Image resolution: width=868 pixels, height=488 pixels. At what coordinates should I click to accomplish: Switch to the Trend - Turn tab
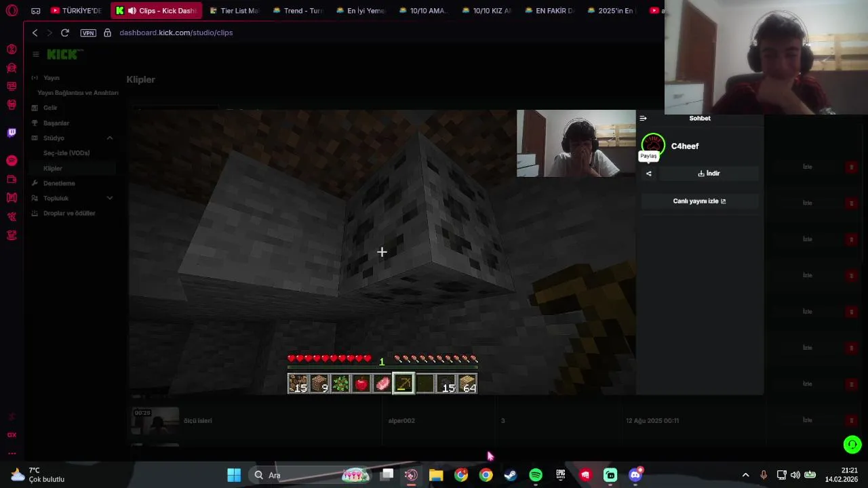298,11
